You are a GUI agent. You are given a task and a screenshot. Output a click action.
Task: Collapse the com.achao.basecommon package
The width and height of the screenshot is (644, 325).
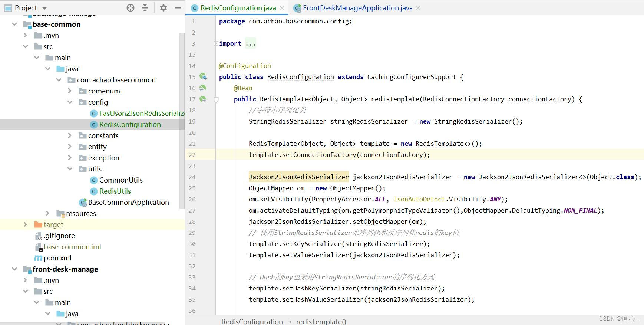pos(59,80)
